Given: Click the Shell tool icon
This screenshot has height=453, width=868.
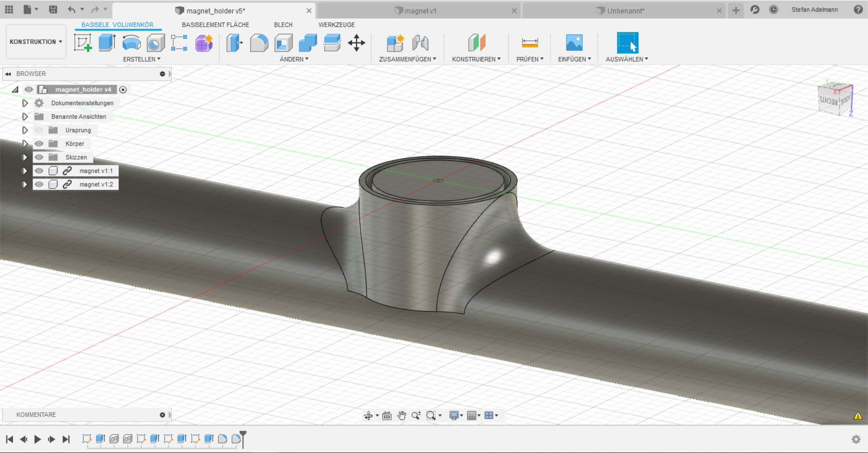Looking at the screenshot, I should [x=283, y=43].
